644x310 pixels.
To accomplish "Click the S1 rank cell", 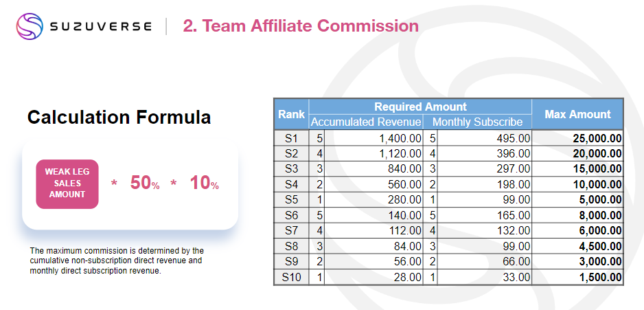I will pos(291,138).
